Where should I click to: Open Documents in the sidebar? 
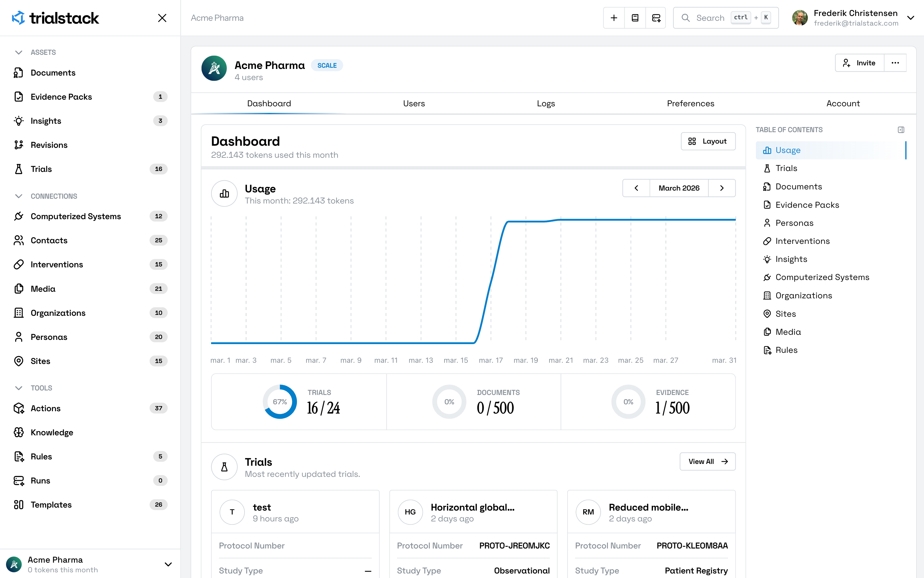(90, 73)
